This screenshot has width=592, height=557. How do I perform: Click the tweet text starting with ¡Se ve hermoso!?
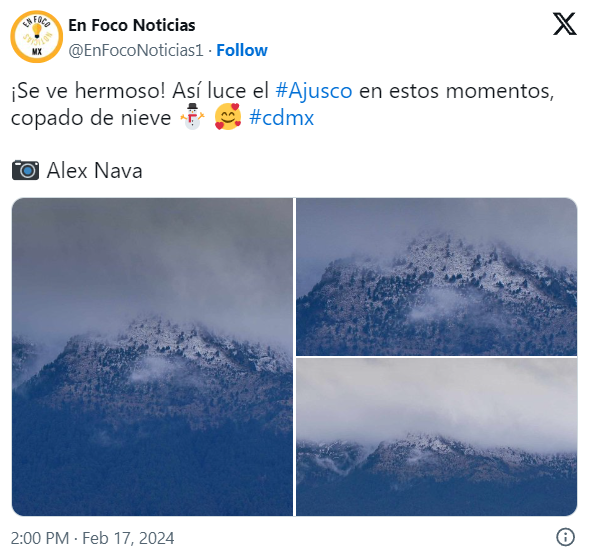pyautogui.click(x=282, y=104)
